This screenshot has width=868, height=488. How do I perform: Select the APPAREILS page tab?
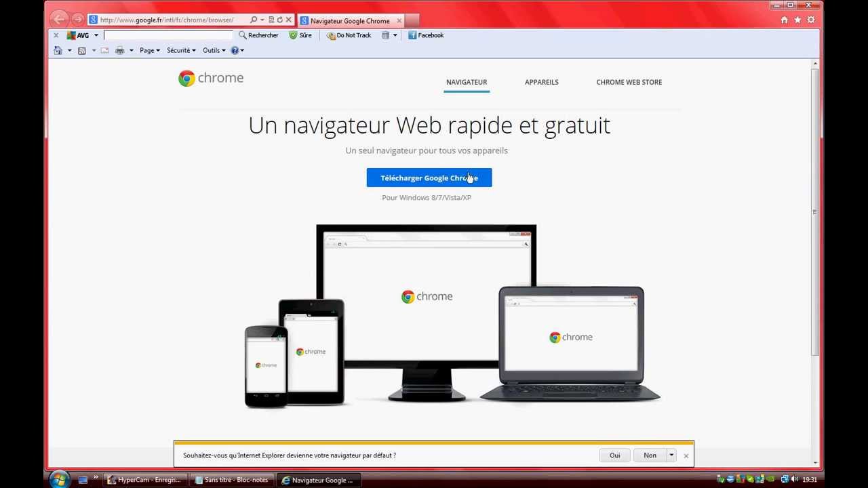542,82
